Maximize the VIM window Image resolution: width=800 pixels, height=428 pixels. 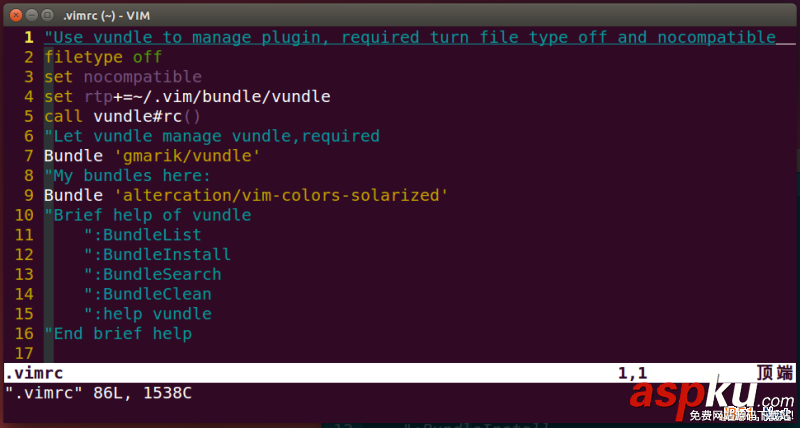(47, 15)
